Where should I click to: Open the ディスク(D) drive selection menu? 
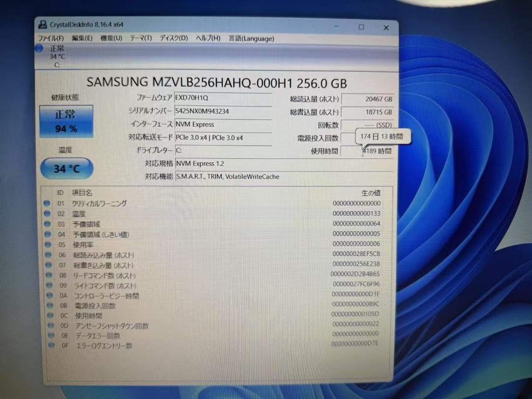[x=173, y=38]
